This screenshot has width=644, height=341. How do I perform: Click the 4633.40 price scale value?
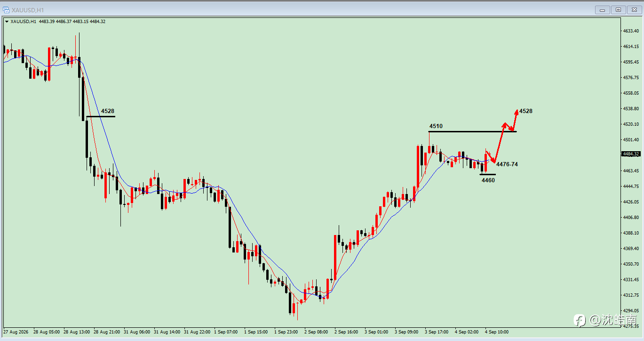point(631,31)
